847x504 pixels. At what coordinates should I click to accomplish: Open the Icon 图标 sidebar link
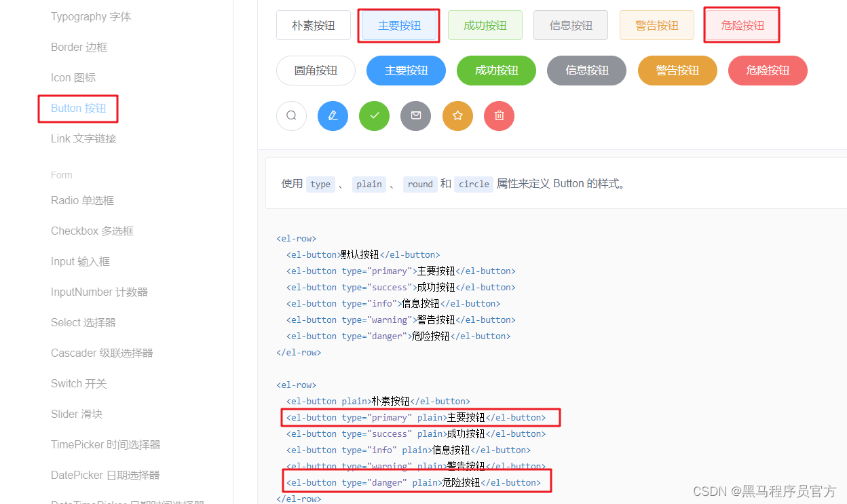(x=73, y=77)
